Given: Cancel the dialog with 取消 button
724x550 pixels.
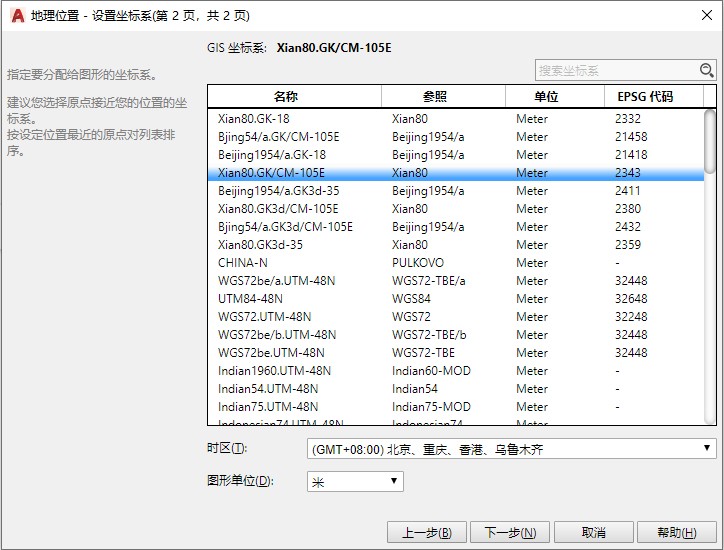Looking at the screenshot, I should 593,532.
